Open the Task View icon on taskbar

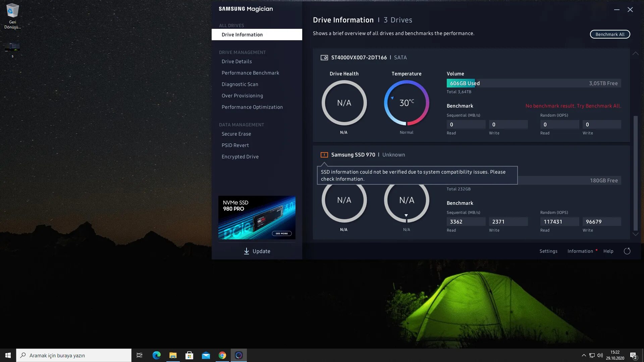[x=140, y=355]
